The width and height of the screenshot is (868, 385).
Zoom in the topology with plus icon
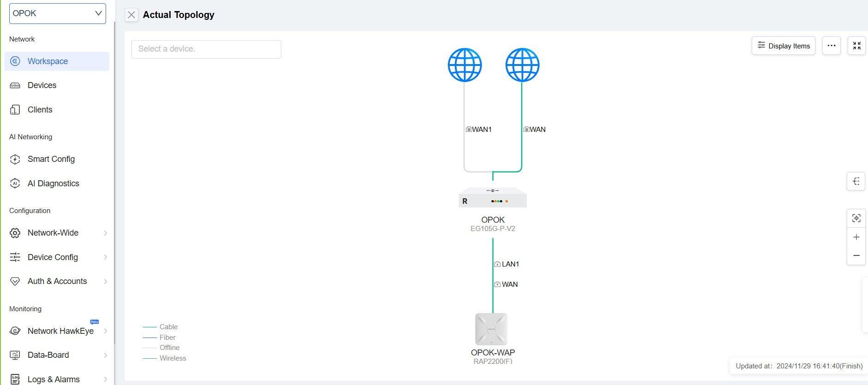pos(856,237)
